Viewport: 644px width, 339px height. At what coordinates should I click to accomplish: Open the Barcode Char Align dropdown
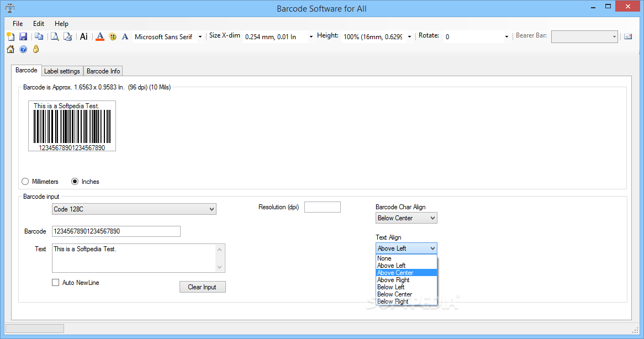pos(406,218)
